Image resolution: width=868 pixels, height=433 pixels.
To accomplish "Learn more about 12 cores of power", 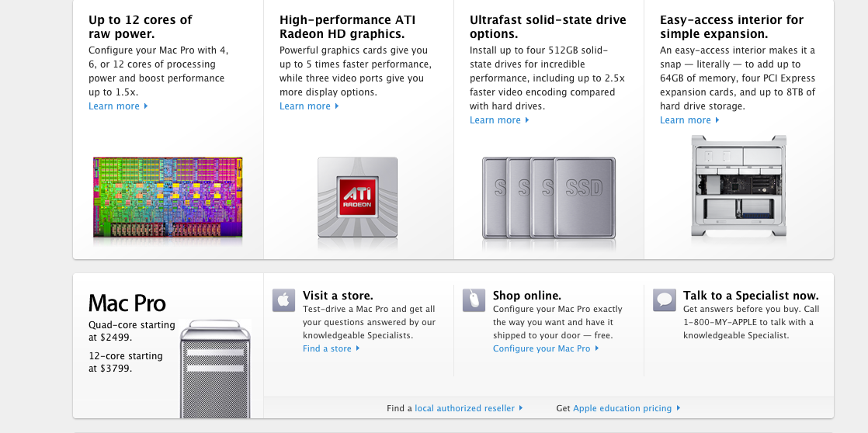I will pos(118,106).
